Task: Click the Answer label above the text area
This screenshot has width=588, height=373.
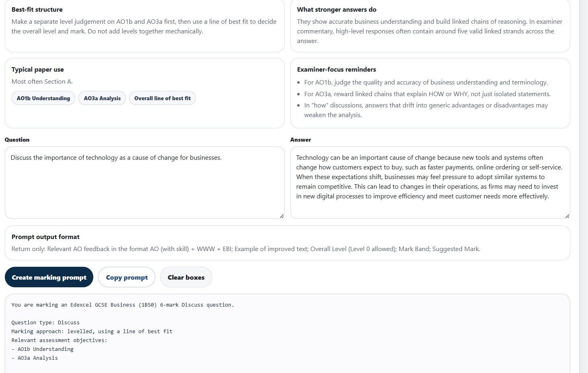Action: coord(300,140)
